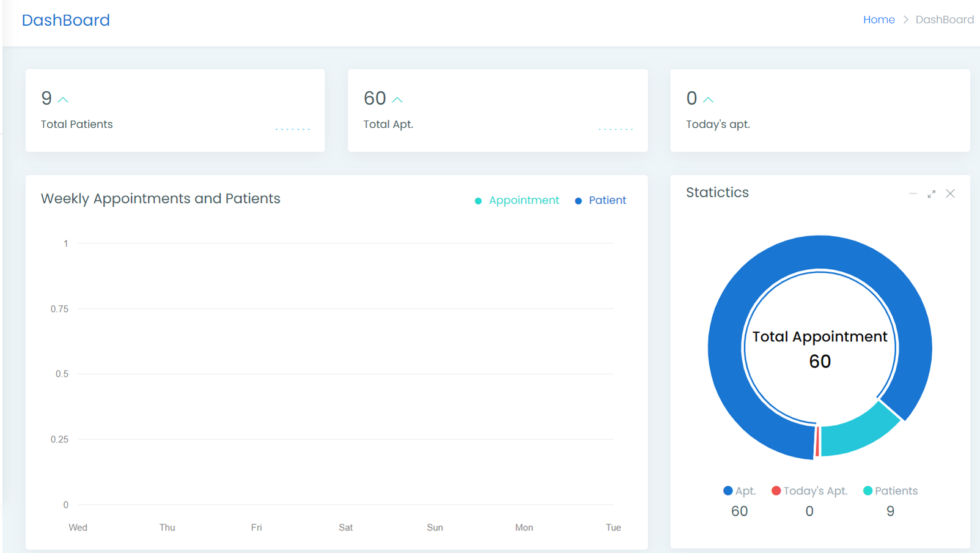Expand the Statictics panel to fullscreen
980x553 pixels.
click(x=931, y=194)
